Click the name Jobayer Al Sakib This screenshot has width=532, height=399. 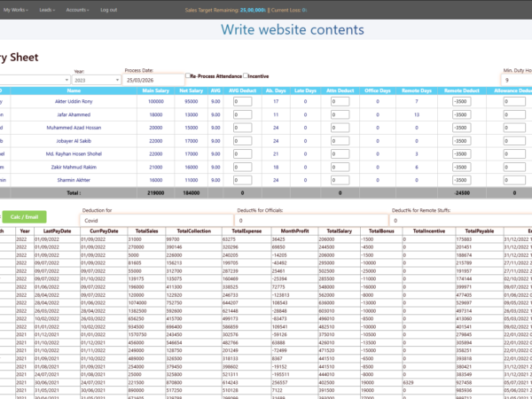tap(74, 141)
